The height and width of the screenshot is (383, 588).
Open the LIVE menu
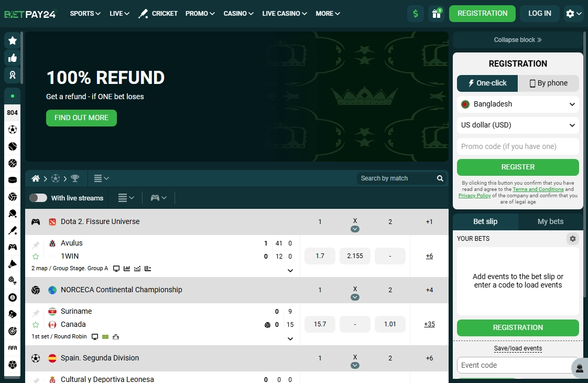(x=119, y=14)
